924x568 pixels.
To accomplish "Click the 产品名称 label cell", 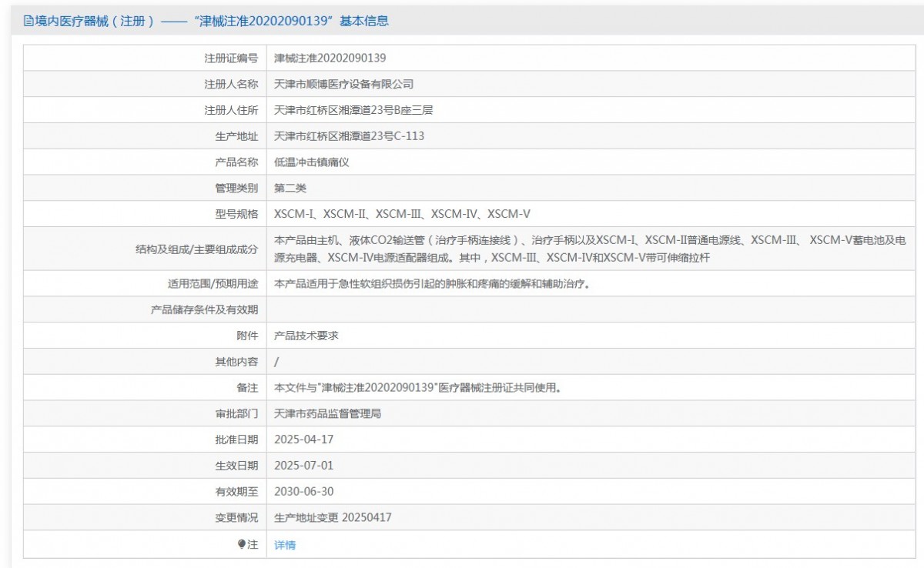I will 145,162.
